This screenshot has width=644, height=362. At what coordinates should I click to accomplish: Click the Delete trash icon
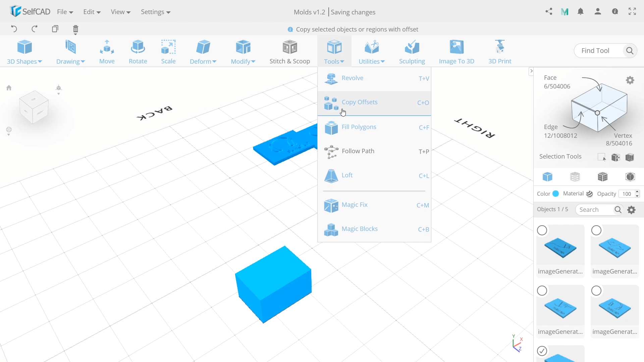pos(75,29)
